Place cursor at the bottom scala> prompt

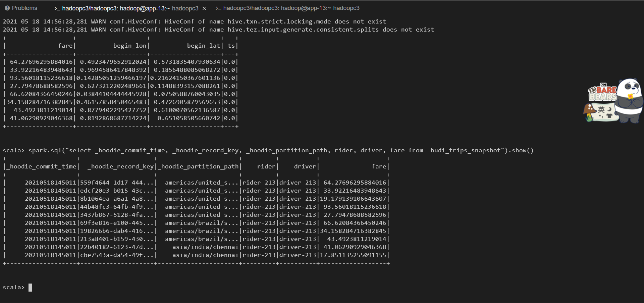coord(30,288)
